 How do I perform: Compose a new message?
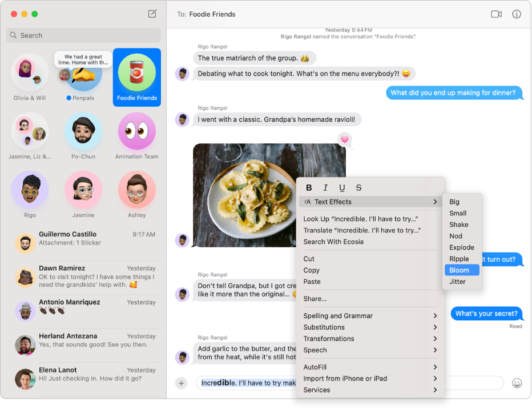click(152, 13)
